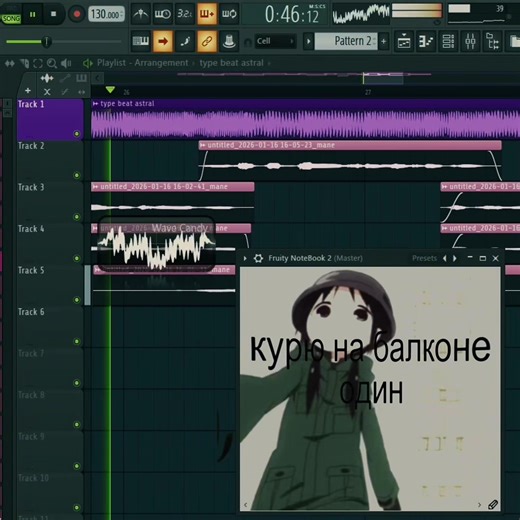Mute Track 1 with its green dot

77,134
